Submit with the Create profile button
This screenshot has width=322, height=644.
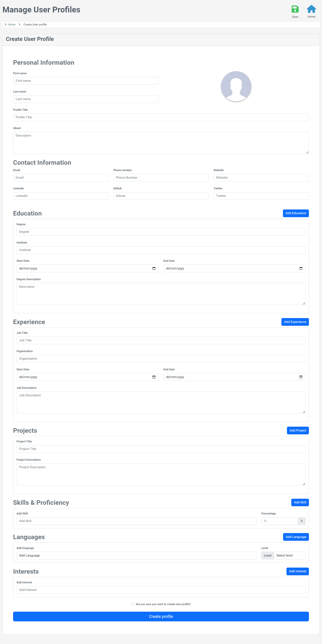[x=161, y=617]
